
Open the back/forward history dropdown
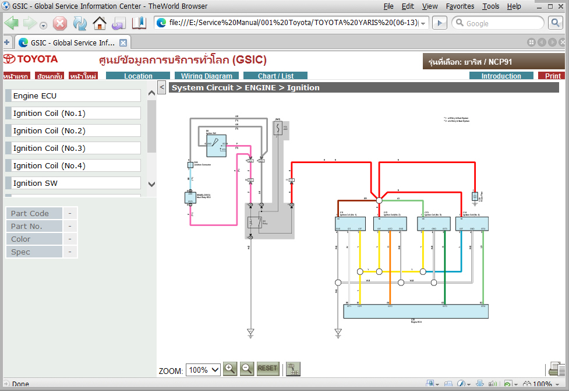click(x=43, y=26)
